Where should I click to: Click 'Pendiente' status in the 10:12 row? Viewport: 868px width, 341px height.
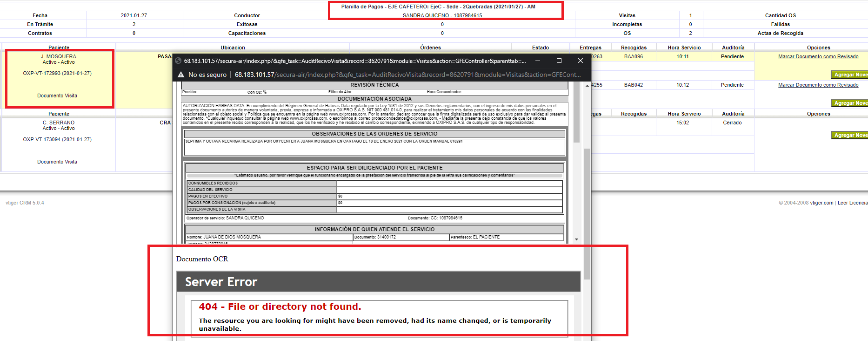tap(732, 85)
